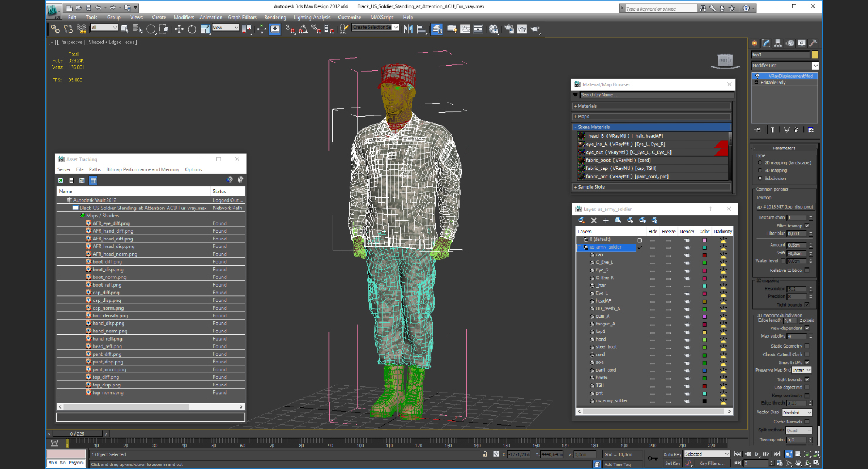Collapse the us_army_soldier layer tree
Screen dimensions: 868x469
[x=579, y=247]
